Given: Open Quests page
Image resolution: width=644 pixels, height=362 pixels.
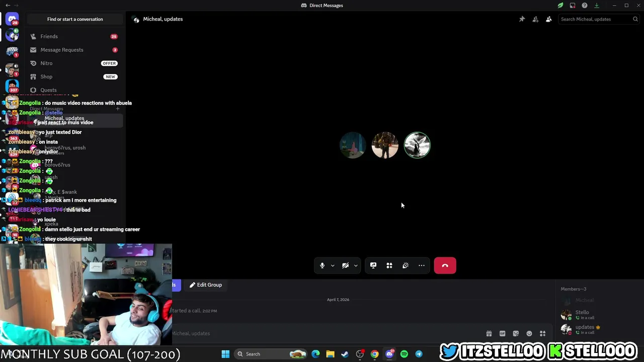Looking at the screenshot, I should click(74, 90).
